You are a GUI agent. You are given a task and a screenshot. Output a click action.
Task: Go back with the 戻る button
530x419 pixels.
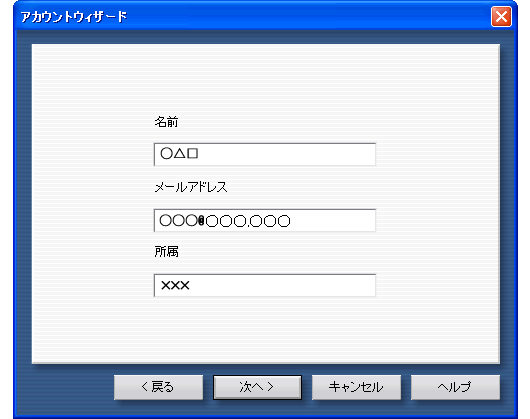159,387
